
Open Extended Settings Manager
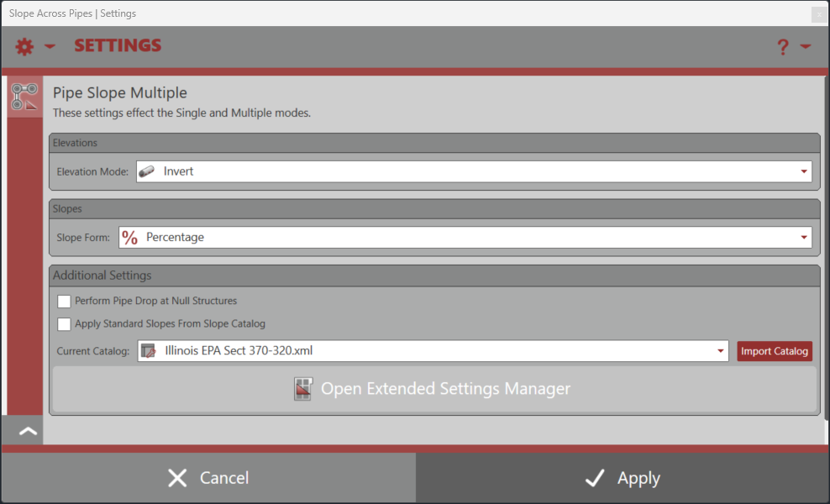click(444, 389)
